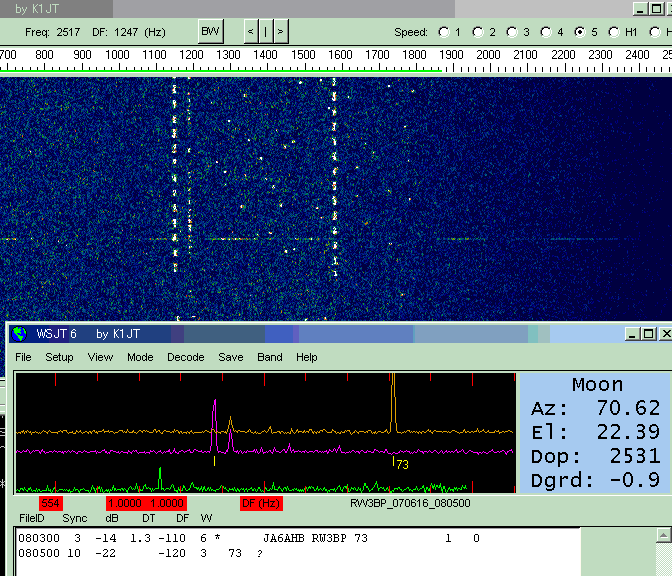Open the Setup menu

(59, 357)
